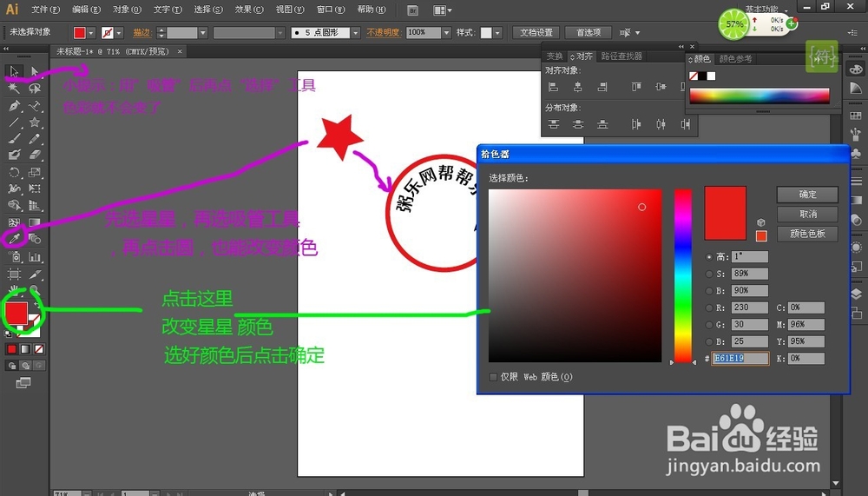Switch to the 颜色参考 tab
Screen dimensions: 868x496
pos(736,59)
